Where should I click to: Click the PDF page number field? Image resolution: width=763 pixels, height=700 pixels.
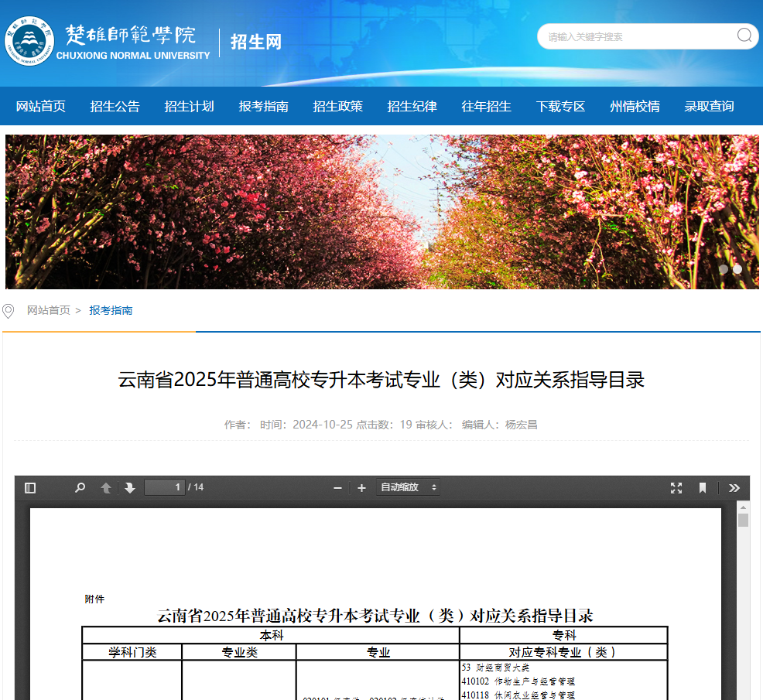click(165, 487)
